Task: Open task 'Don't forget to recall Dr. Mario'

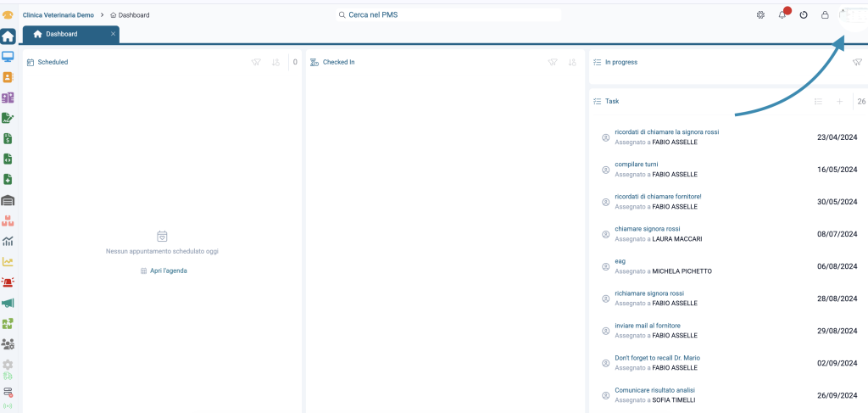Action: [x=657, y=358]
